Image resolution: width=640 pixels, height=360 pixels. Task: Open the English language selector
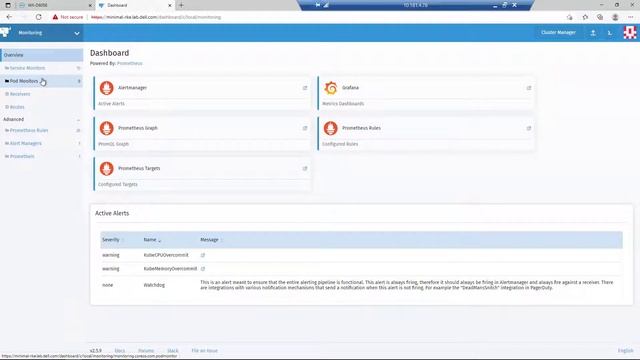625,351
